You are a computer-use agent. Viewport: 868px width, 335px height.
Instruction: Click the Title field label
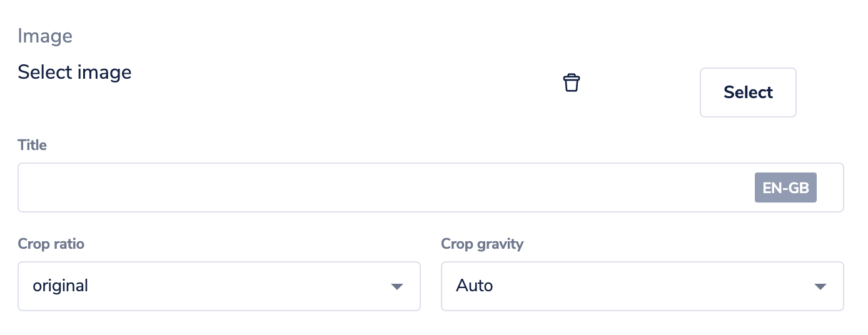33,145
